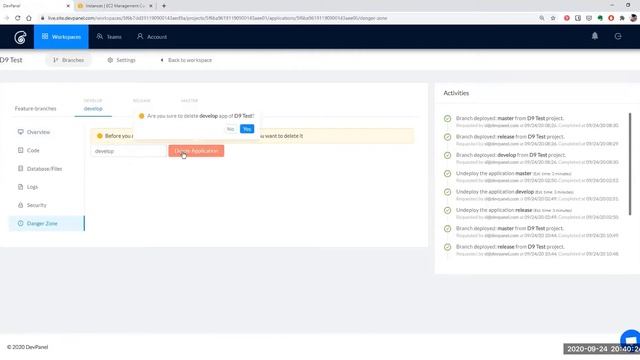Focus the develop name input field
Screen dimensions: 640x360
click(128, 151)
